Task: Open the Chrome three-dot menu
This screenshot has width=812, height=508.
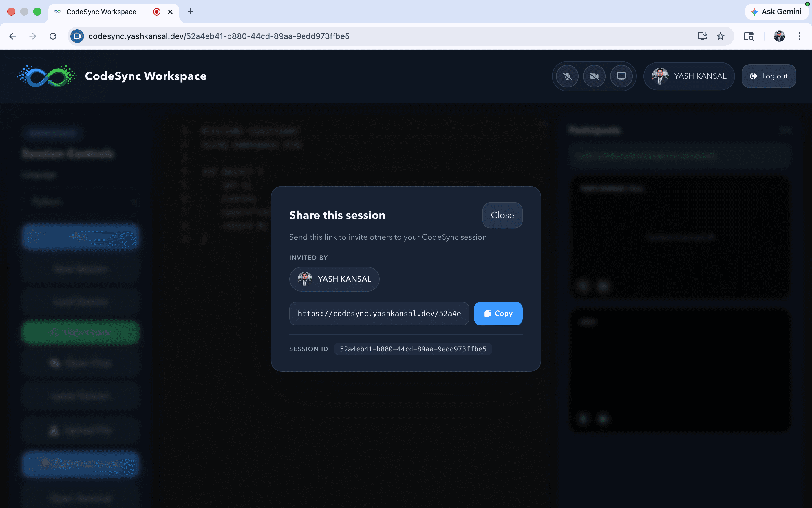Action: 800,36
